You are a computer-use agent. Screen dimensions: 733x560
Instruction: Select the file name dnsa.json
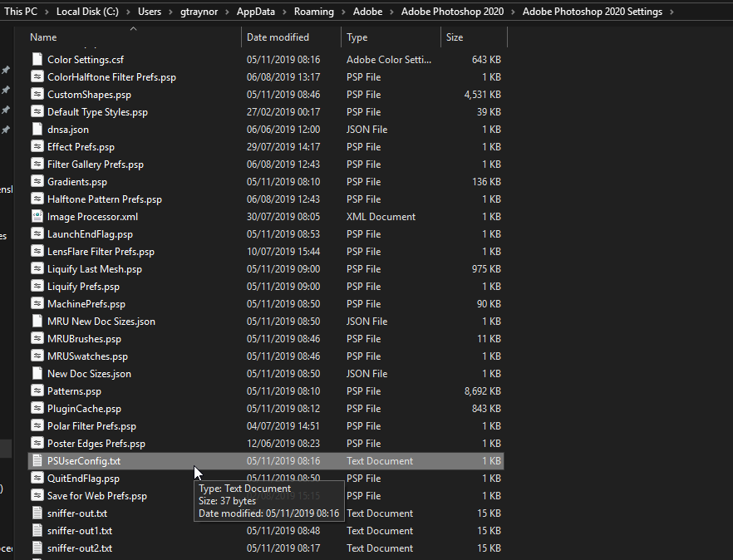tap(68, 130)
